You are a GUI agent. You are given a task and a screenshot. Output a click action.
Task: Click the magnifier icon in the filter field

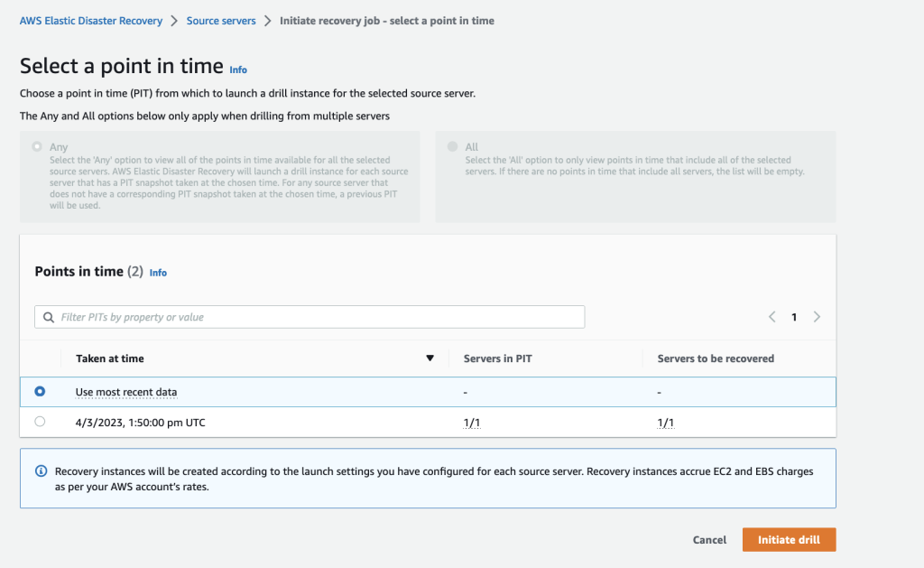tap(49, 317)
